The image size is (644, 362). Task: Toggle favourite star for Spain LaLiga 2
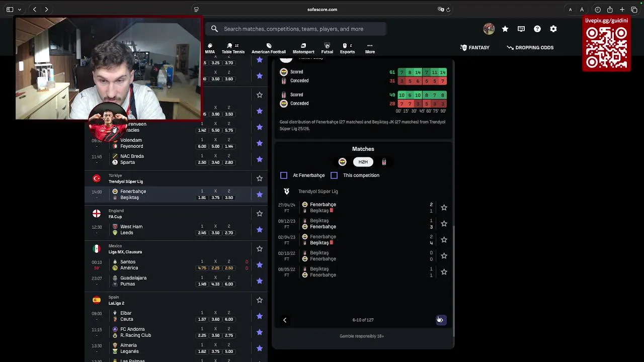pos(260,300)
